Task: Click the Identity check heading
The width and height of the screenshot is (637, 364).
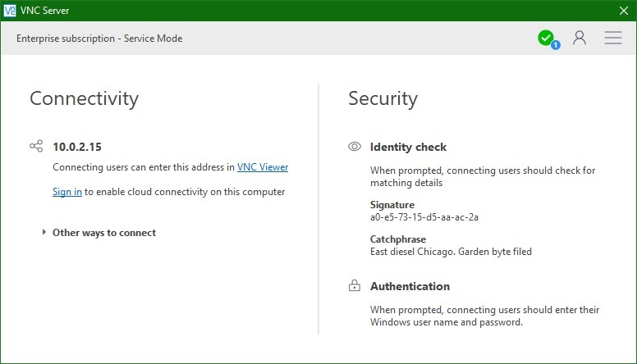Action: (x=408, y=147)
